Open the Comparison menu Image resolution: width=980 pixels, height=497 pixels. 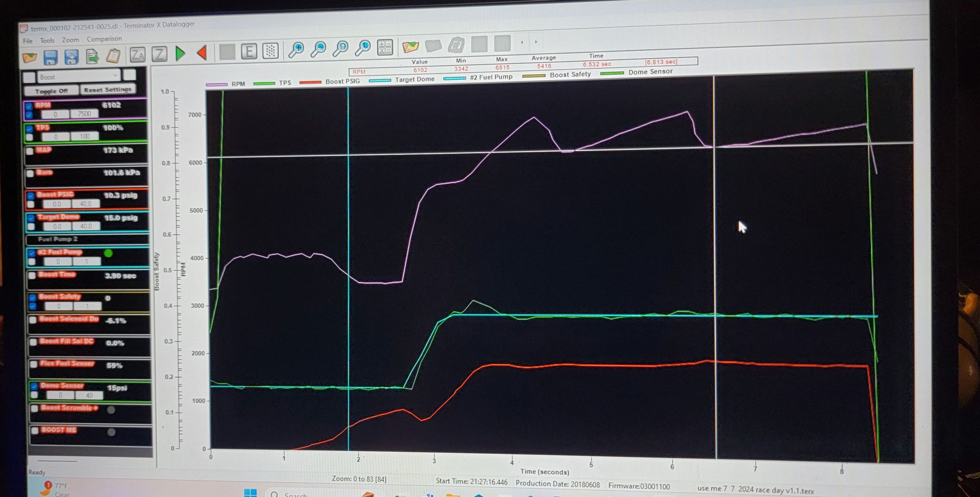click(104, 39)
